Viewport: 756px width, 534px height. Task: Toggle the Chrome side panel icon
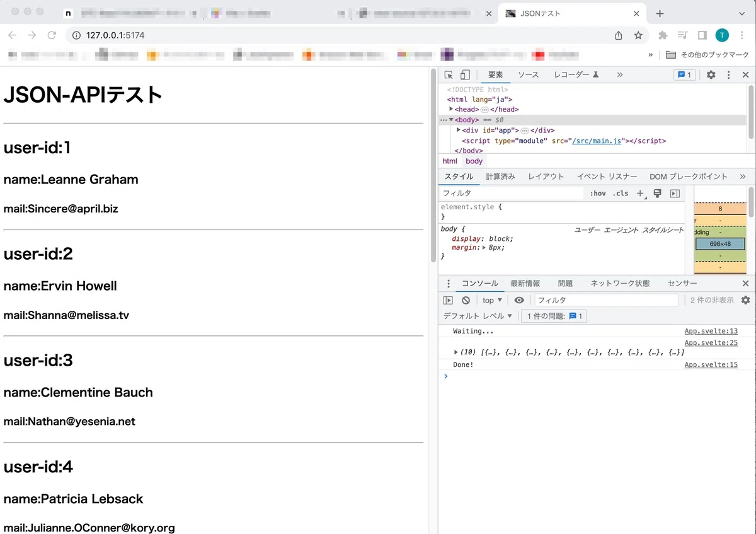(702, 35)
